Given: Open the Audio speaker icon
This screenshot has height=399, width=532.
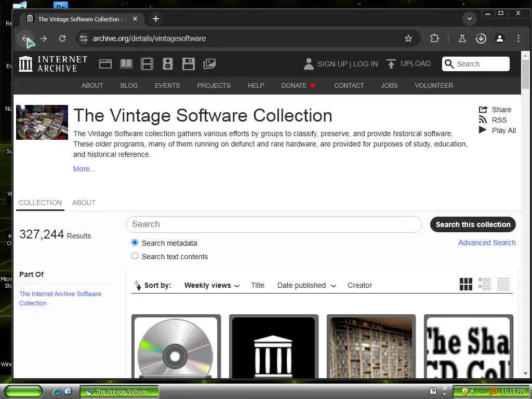Looking at the screenshot, I should 168,64.
